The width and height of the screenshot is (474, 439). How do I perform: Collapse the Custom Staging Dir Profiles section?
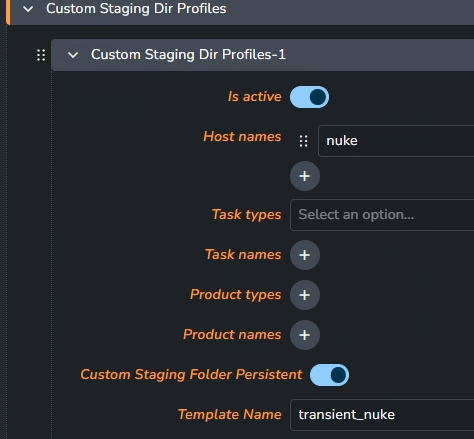click(x=28, y=9)
